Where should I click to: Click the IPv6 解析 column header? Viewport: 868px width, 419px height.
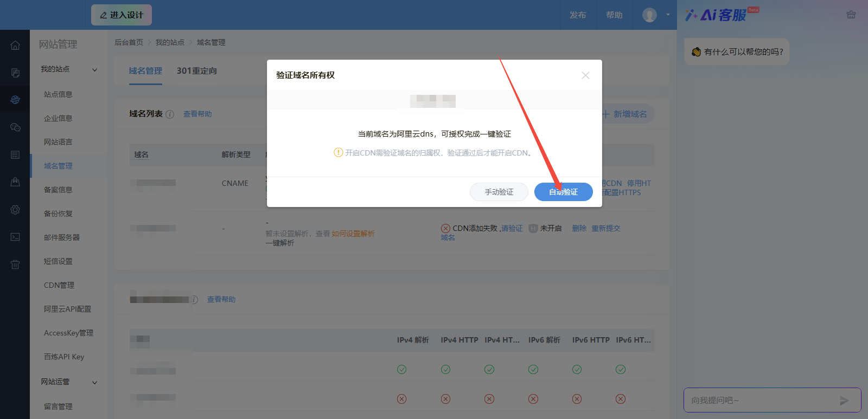[544, 340]
